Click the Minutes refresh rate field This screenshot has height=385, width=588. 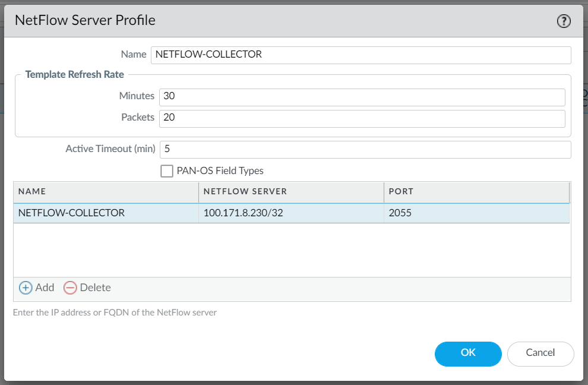click(x=362, y=96)
